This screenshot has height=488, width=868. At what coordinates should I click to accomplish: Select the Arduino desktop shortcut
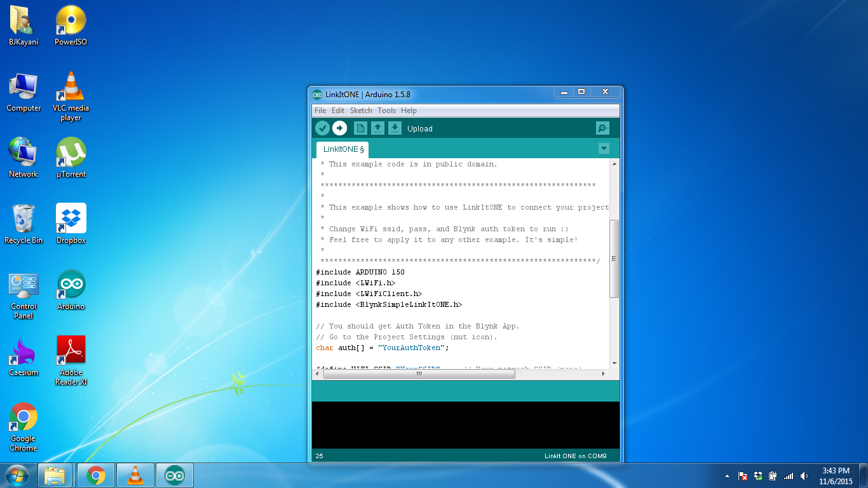pyautogui.click(x=71, y=290)
